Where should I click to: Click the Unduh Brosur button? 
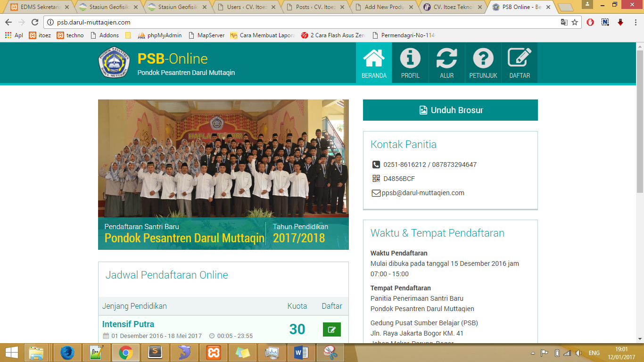450,110
